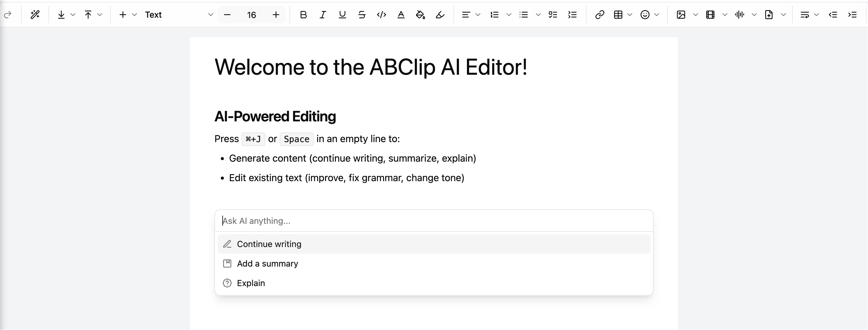Toggle strikethrough formatting

(x=361, y=15)
